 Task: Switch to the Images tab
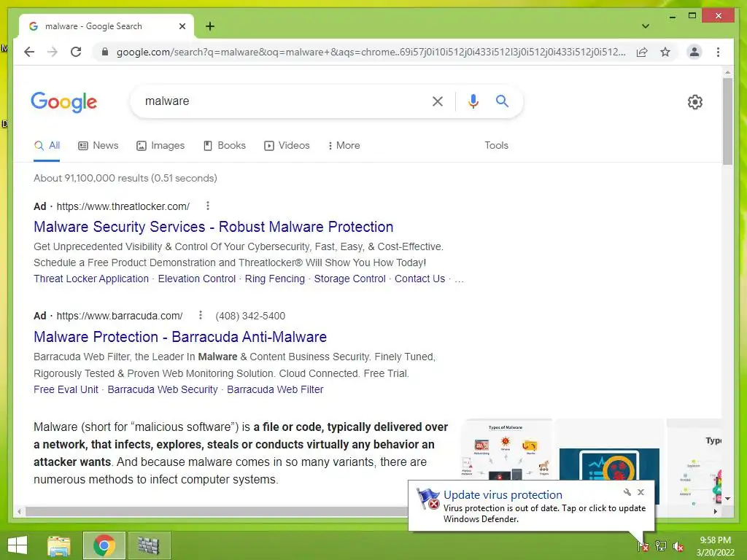click(160, 146)
